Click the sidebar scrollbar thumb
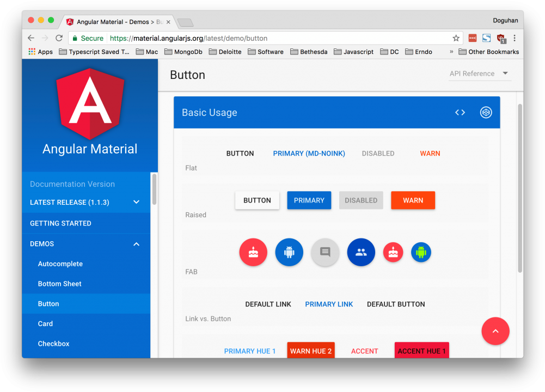Screen dimensions: 545x392 [x=154, y=189]
